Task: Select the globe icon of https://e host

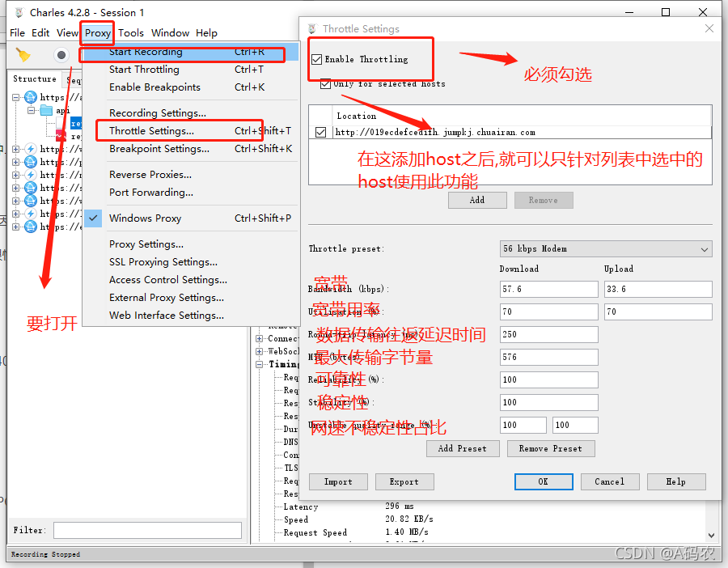Action: (x=31, y=227)
